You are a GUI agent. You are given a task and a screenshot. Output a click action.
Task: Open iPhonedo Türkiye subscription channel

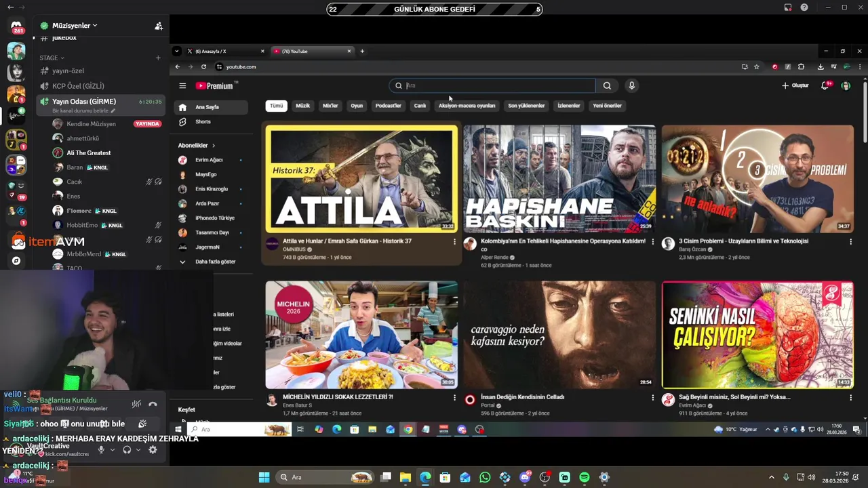tap(210, 218)
